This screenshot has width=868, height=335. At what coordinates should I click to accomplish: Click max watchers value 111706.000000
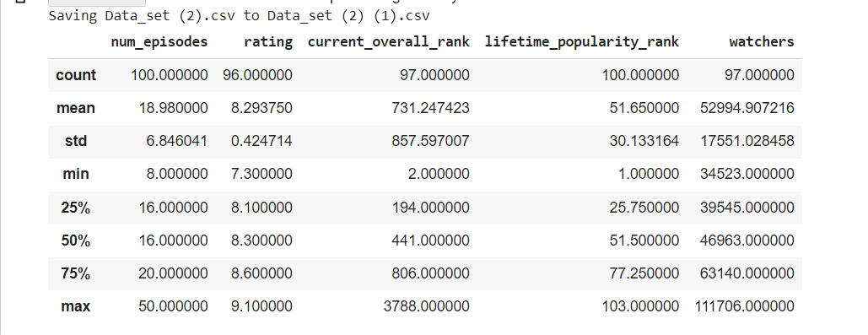(x=745, y=307)
